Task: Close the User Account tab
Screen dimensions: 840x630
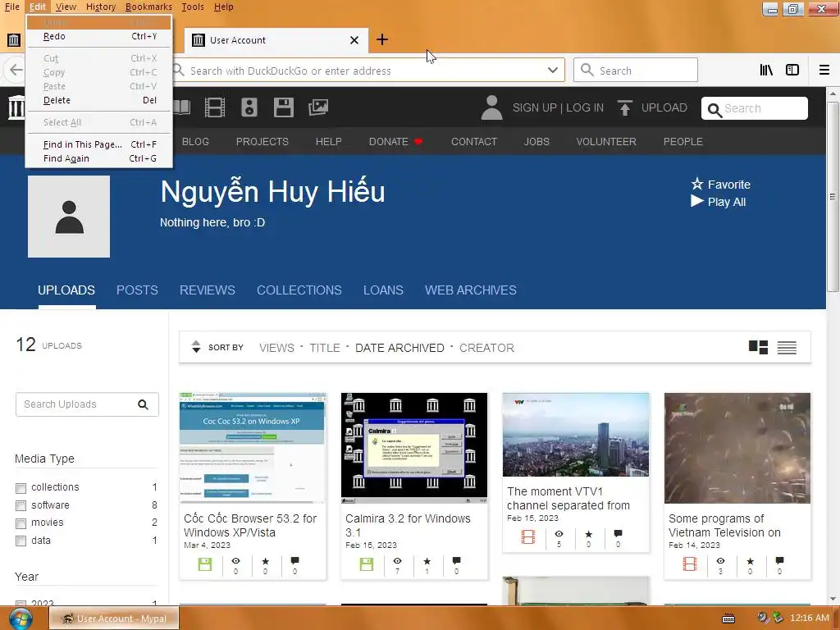Action: pos(354,40)
